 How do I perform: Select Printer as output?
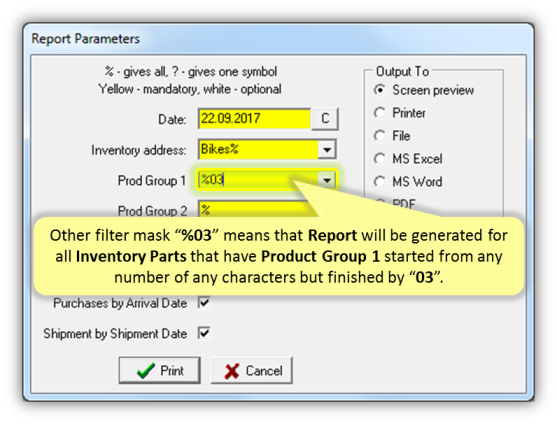(x=380, y=113)
